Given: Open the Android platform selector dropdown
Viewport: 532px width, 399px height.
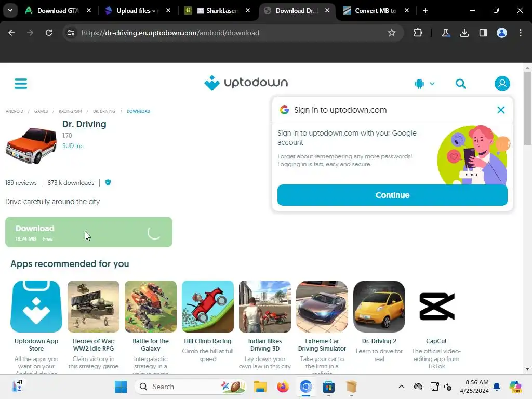Looking at the screenshot, I should click(x=424, y=84).
